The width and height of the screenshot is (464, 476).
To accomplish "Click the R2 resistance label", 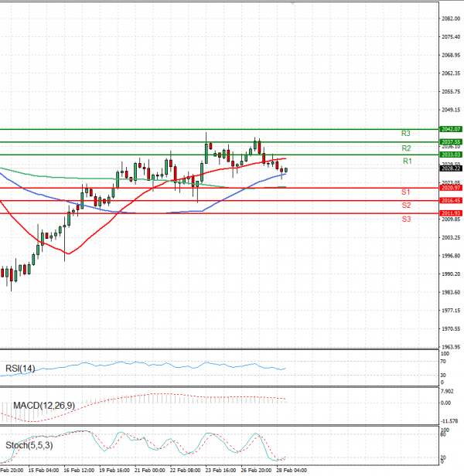I will tap(406, 148).
